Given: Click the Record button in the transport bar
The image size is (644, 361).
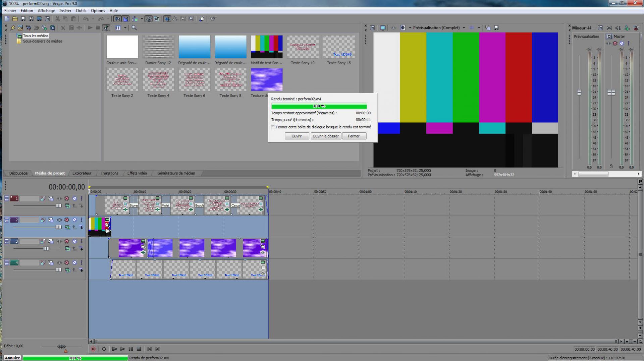Looking at the screenshot, I should click(93, 349).
